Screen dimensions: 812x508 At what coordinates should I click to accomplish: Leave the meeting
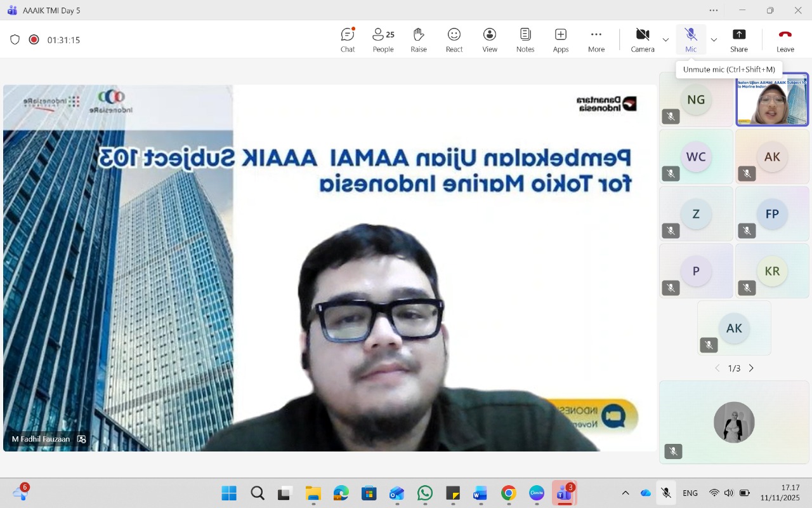point(785,39)
